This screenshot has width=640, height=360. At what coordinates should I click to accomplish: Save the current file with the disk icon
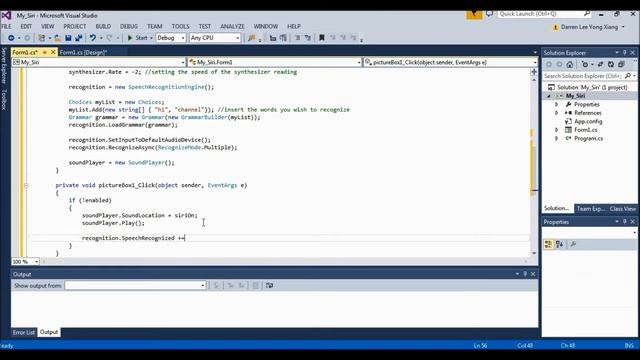[68, 38]
